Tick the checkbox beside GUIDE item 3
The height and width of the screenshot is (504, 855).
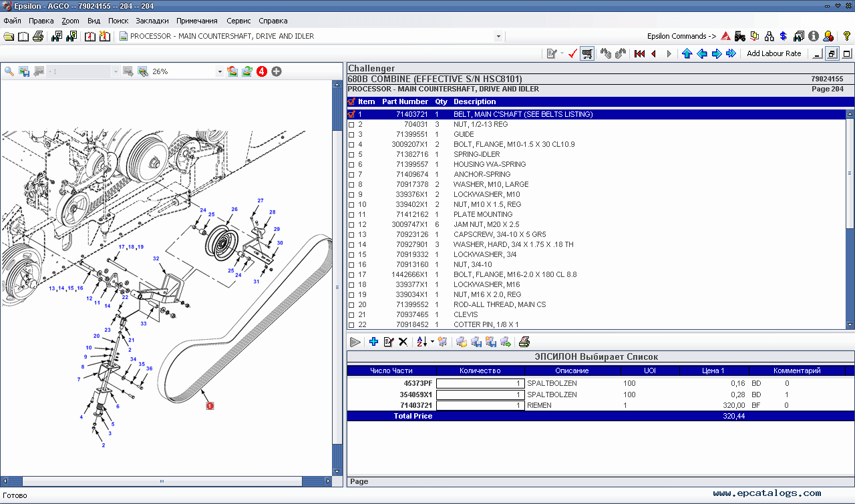(351, 134)
